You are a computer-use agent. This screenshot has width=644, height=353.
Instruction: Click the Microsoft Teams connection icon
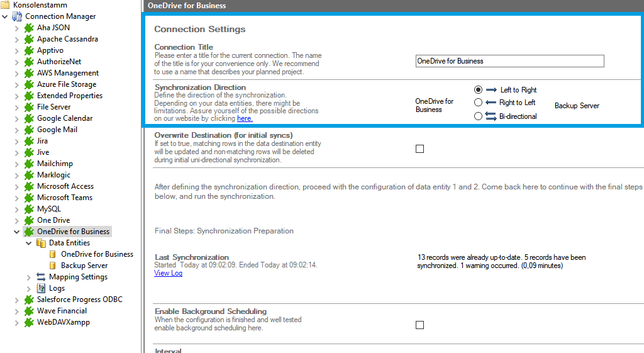click(x=29, y=198)
